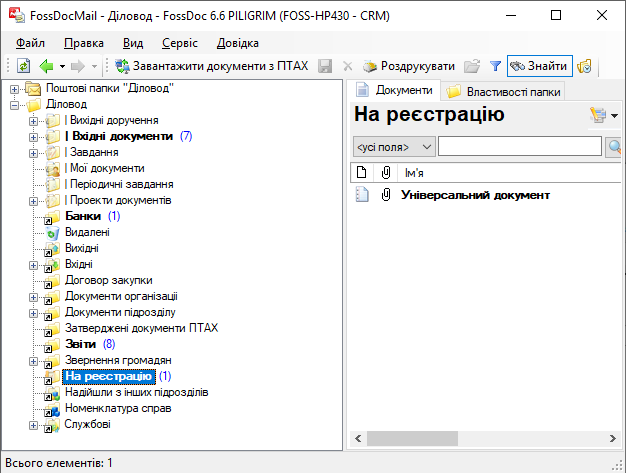Open the <усі поля> field dropdown

point(394,147)
